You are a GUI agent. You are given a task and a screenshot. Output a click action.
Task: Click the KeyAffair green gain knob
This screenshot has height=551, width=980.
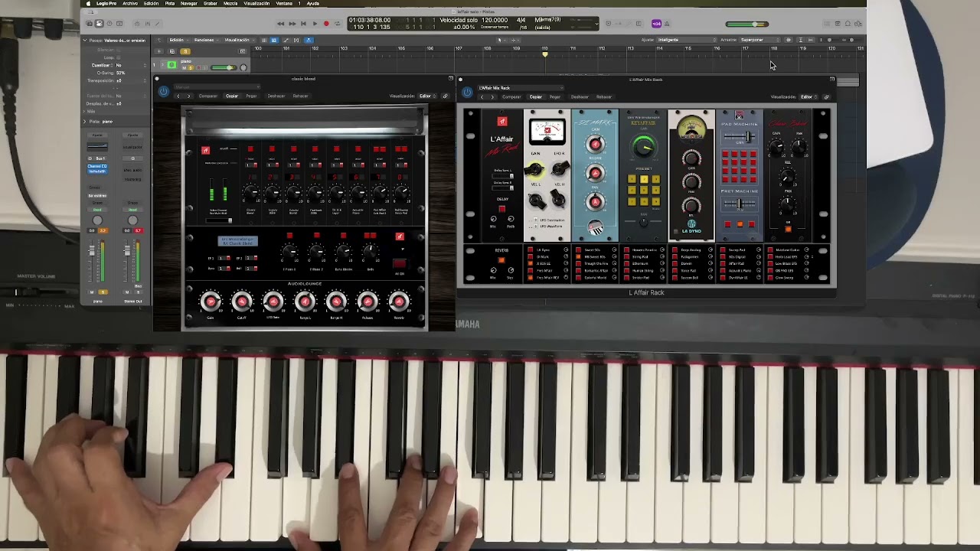(644, 148)
